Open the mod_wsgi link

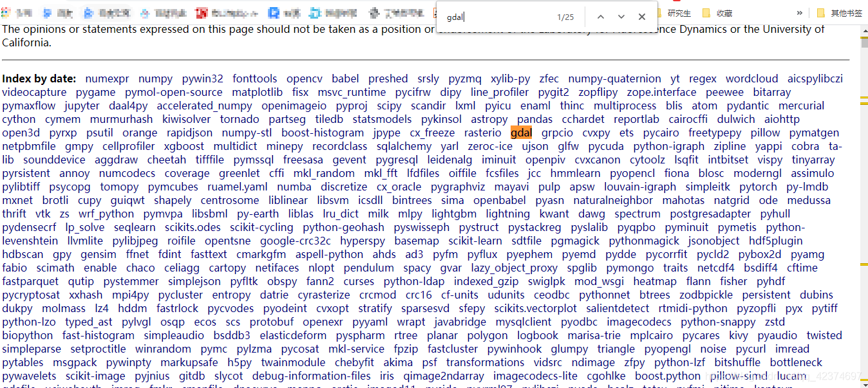click(599, 281)
